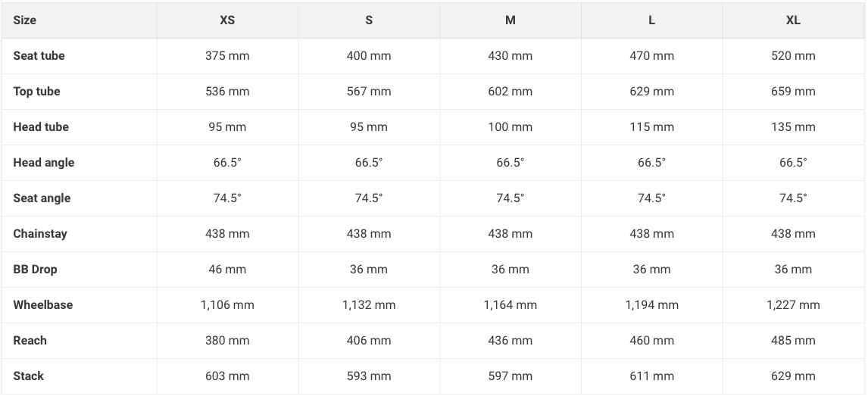The width and height of the screenshot is (868, 396).
Task: Click the M size column header
Action: pyautogui.click(x=510, y=20)
